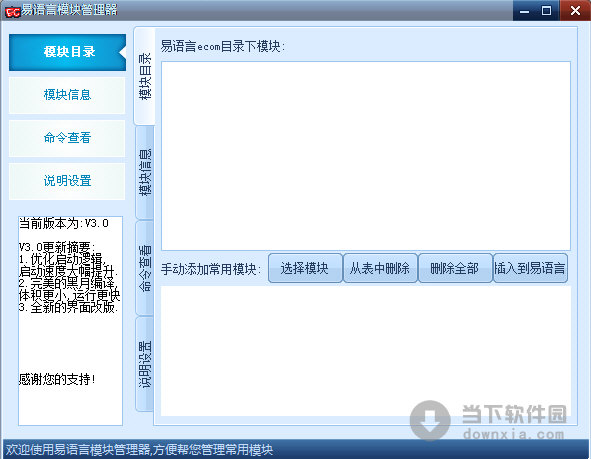Click the 插入到易语言 button

(x=530, y=268)
